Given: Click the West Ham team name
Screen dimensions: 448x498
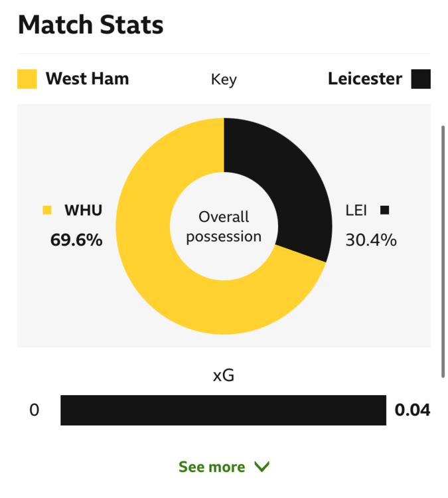Looking at the screenshot, I should [88, 79].
